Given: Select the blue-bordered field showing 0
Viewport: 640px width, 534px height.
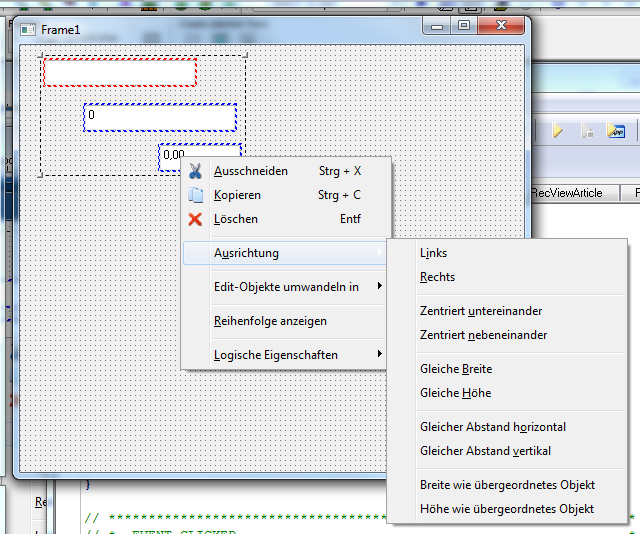Looking at the screenshot, I should (x=160, y=117).
